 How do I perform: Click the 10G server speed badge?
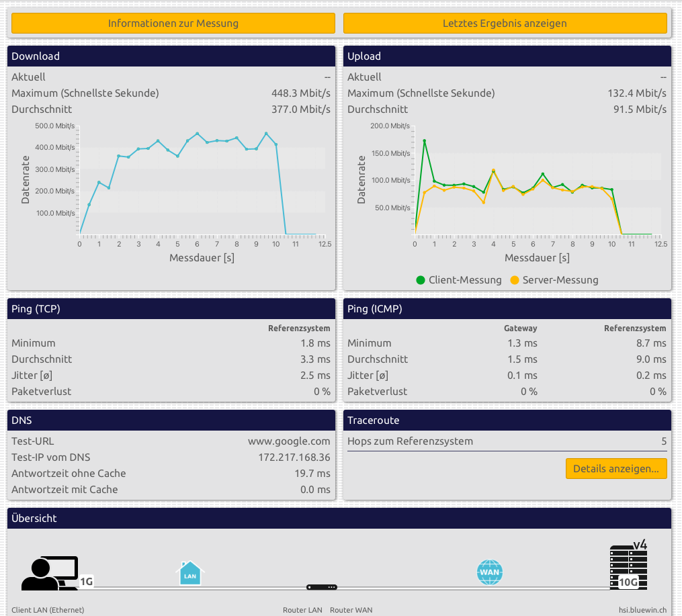click(628, 582)
